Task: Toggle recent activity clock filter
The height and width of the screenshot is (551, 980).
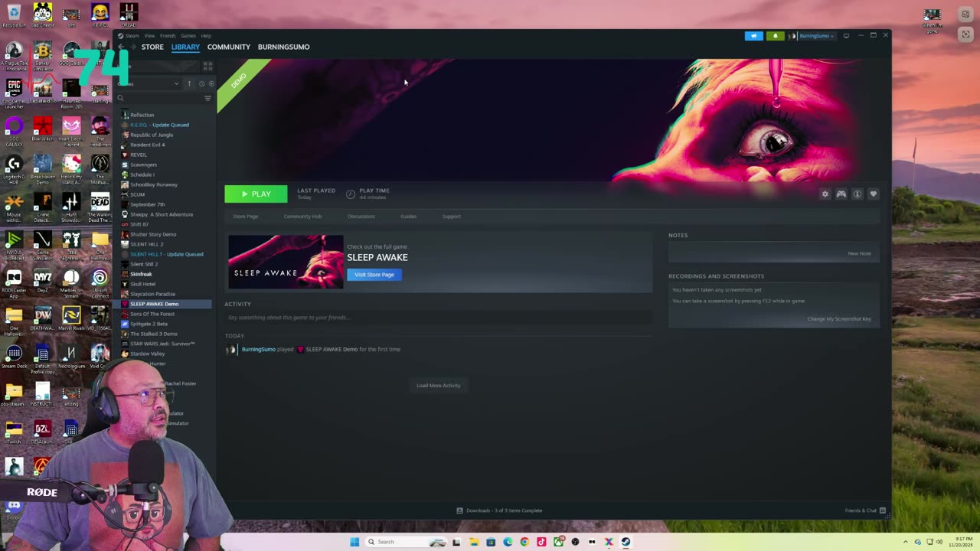Action: [201, 83]
